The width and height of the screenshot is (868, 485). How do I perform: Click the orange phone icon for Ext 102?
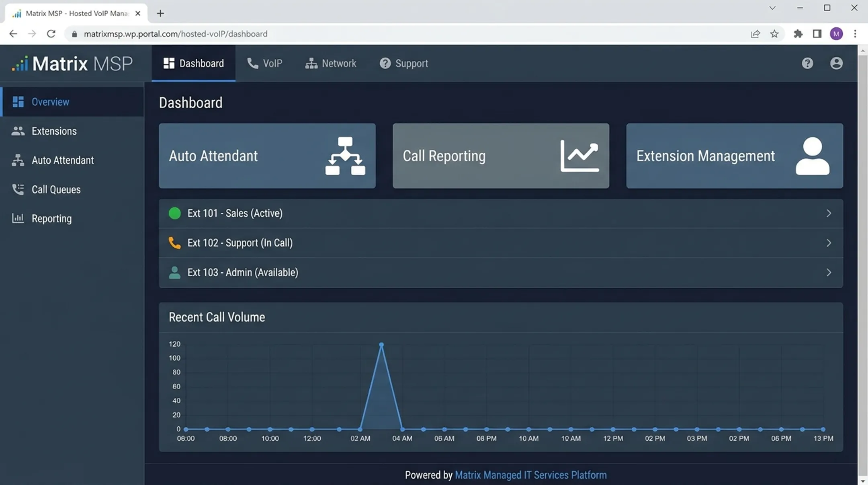tap(174, 243)
